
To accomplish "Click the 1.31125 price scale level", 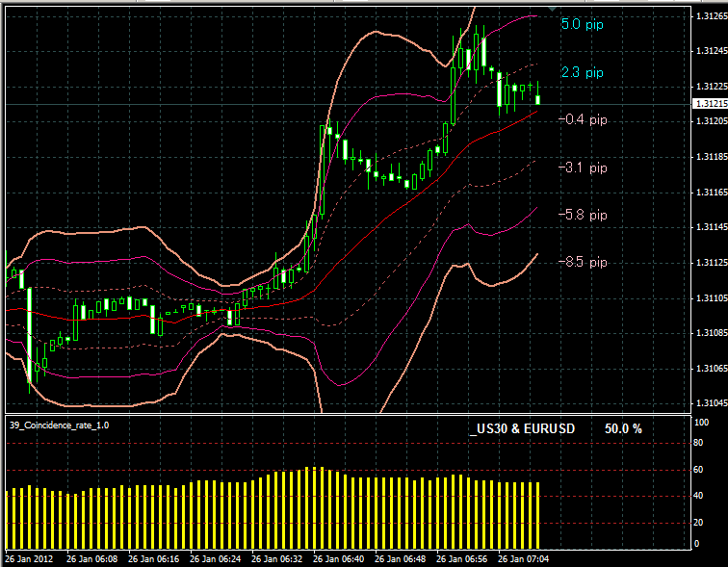I will pyautogui.click(x=710, y=262).
